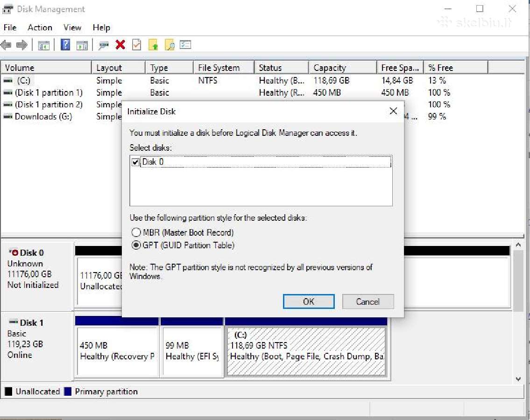Click the folder with green arrow icon
This screenshot has width=530, height=420.
154,45
